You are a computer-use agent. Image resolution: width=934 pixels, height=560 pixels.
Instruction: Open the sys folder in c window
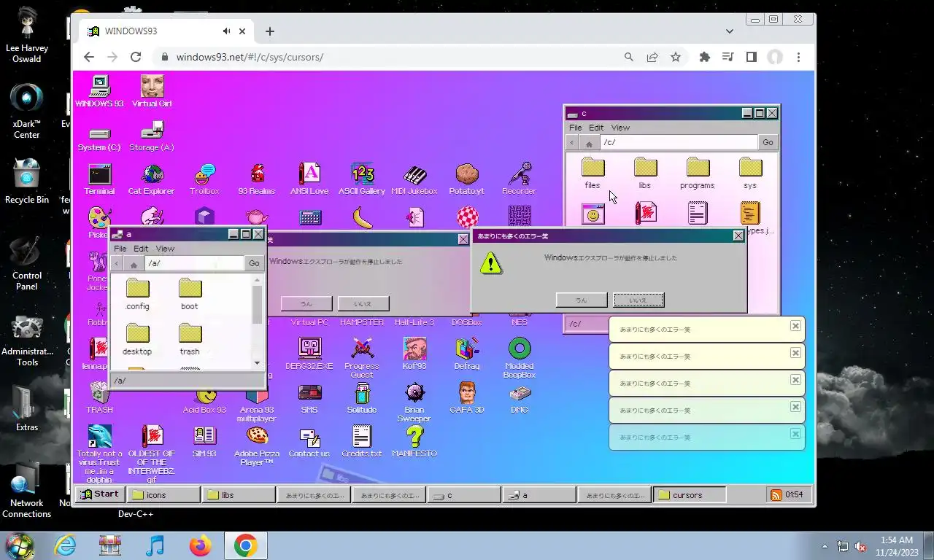(750, 174)
